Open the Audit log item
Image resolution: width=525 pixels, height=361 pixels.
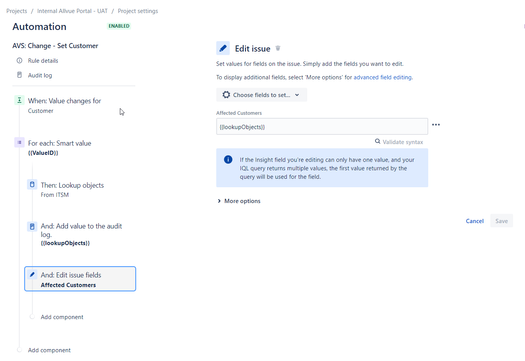click(x=40, y=75)
